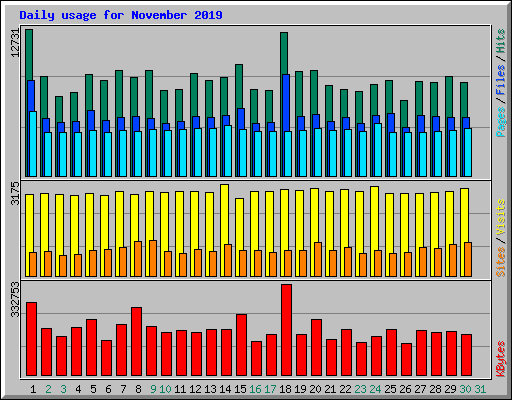
Task: Click the title 'Daily usage for November 2019'
Action: pos(121,15)
